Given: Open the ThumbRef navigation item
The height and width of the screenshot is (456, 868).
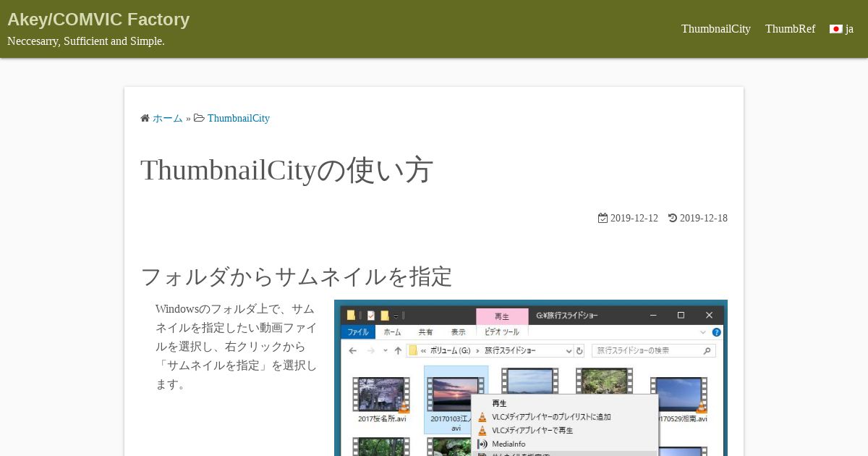Looking at the screenshot, I should point(790,29).
